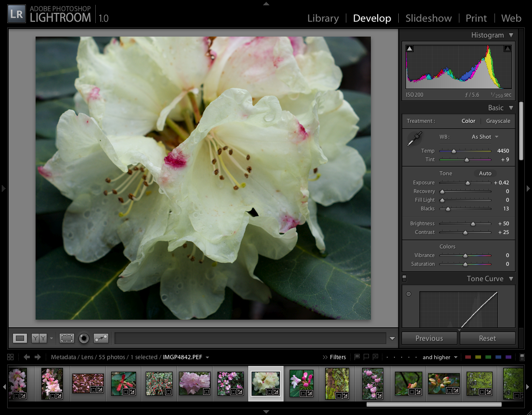The width and height of the screenshot is (532, 415).
Task: Click the Brightness slider handle
Action: [473, 224]
